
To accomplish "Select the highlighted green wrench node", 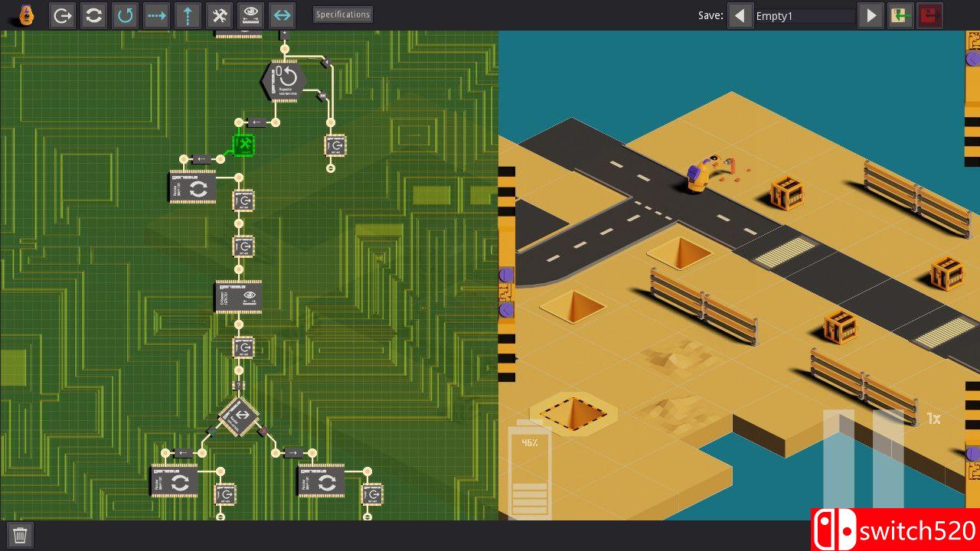I will (243, 145).
